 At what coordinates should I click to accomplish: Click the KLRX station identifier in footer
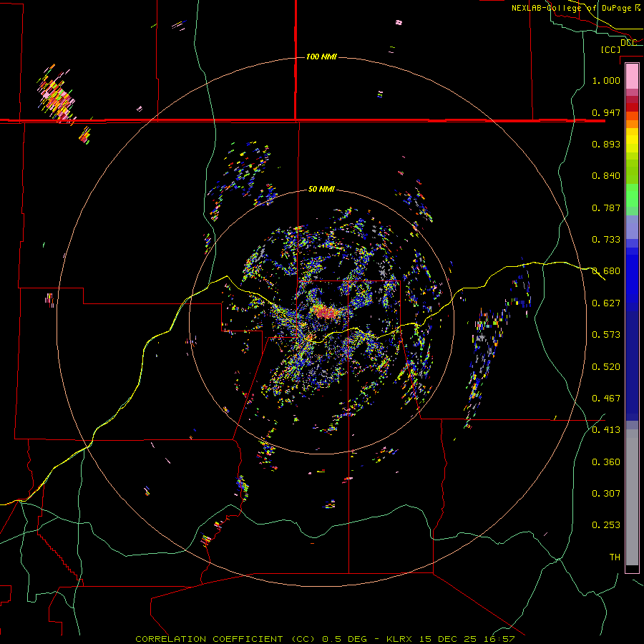pyautogui.click(x=400, y=639)
